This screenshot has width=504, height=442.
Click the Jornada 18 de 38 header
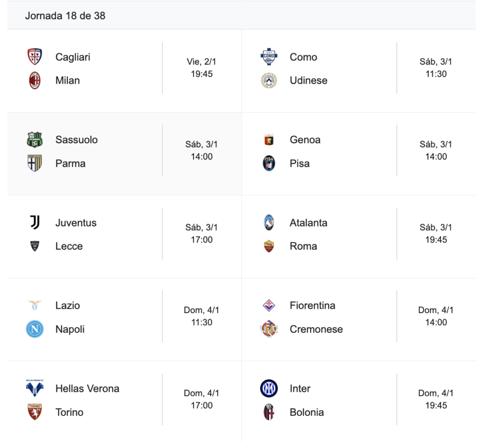click(65, 16)
